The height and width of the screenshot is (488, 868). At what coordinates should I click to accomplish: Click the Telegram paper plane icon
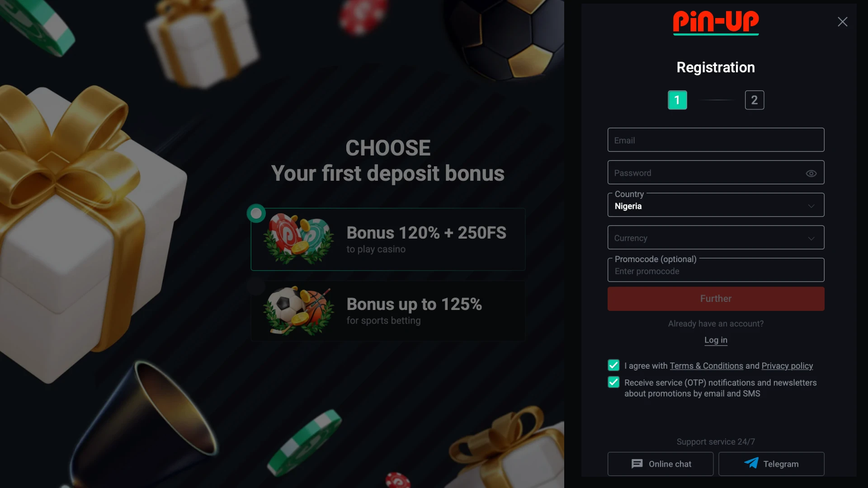751,463
